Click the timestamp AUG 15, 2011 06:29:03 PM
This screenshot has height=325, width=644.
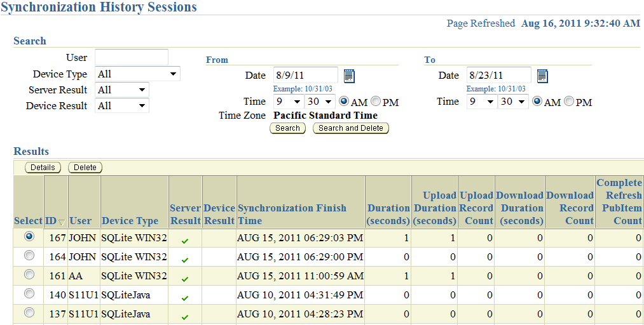coord(300,237)
